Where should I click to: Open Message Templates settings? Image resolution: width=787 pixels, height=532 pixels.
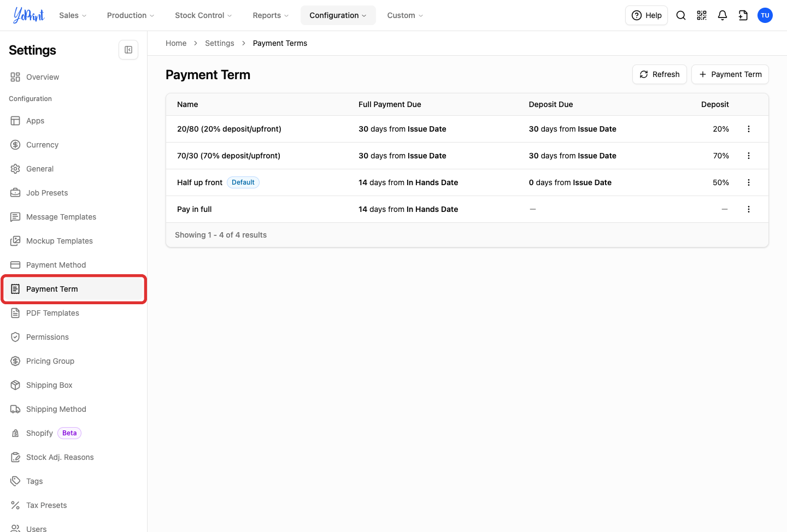(x=74, y=217)
